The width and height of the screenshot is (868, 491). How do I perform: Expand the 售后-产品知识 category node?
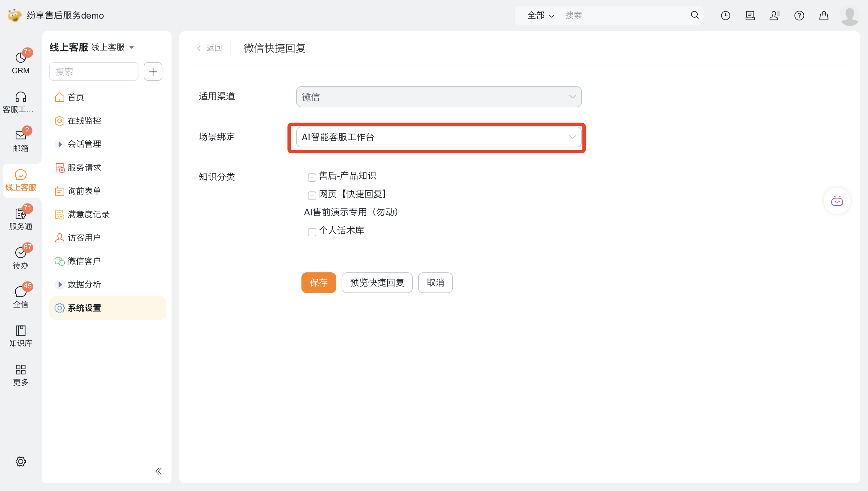tap(312, 177)
